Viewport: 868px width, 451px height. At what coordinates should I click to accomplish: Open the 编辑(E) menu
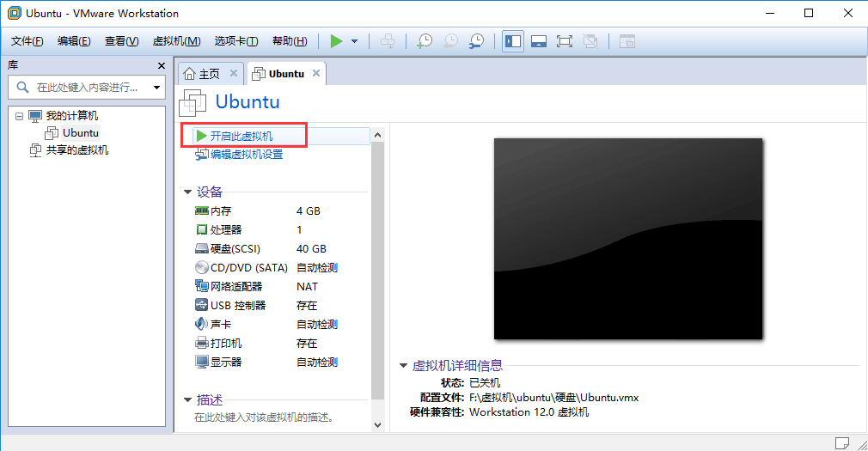tap(74, 41)
